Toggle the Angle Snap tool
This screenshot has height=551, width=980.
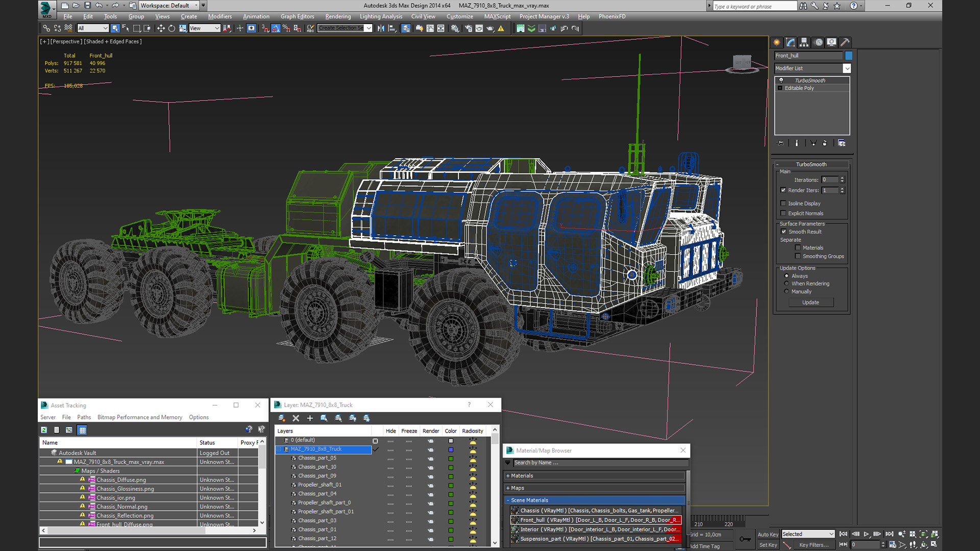tap(276, 29)
